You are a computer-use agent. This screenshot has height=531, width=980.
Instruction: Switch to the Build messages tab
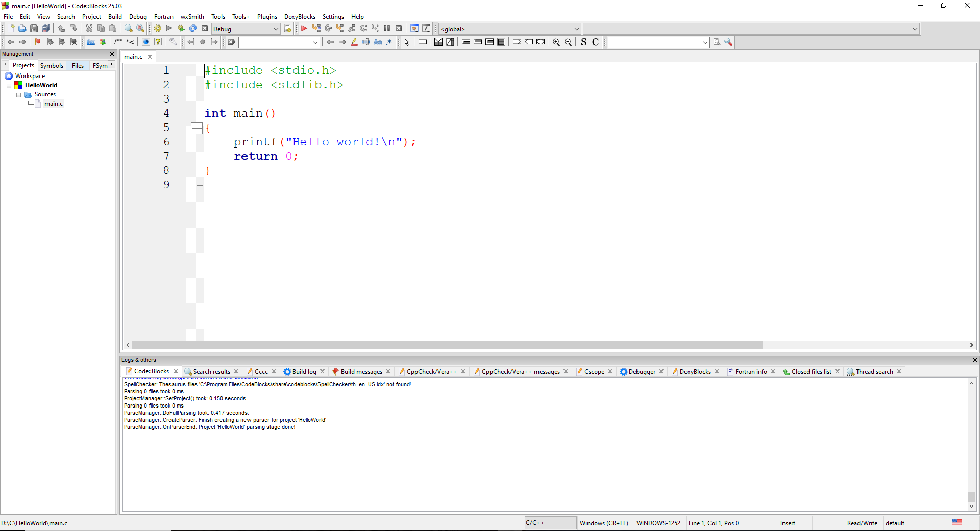pyautogui.click(x=361, y=372)
